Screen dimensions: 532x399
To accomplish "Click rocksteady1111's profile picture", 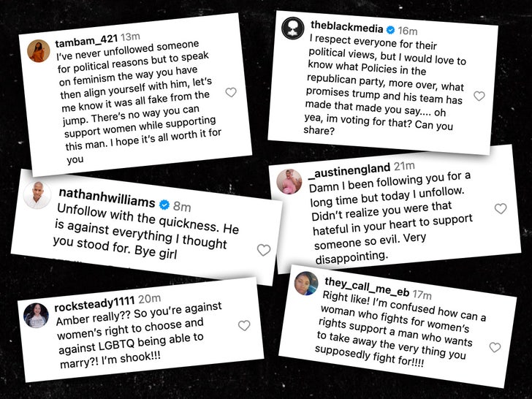I will (37, 314).
